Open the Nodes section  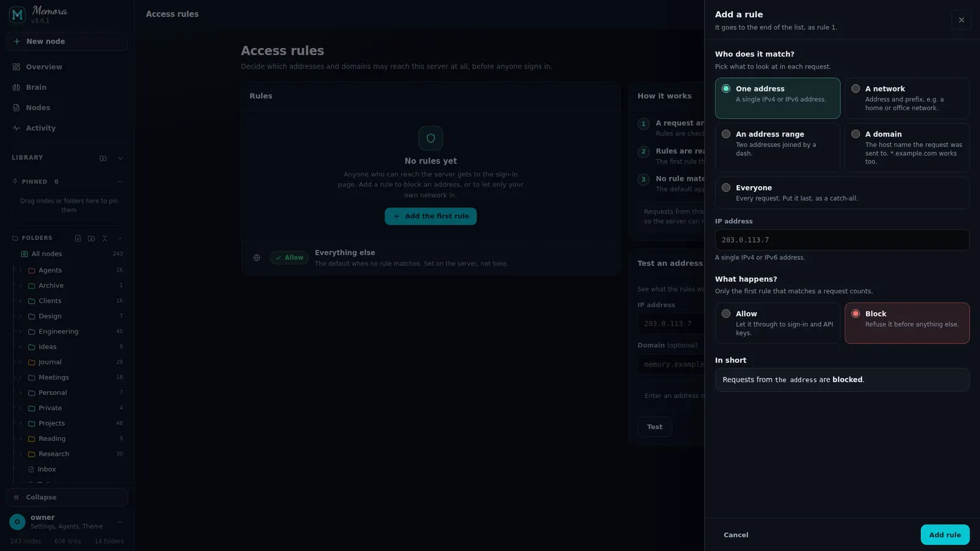point(67,108)
